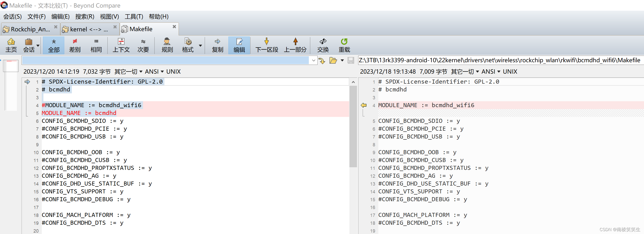Click left line '#MODULE_NAME := bcmdhd_wifi6'
Image resolution: width=644 pixels, height=234 pixels.
click(x=92, y=105)
